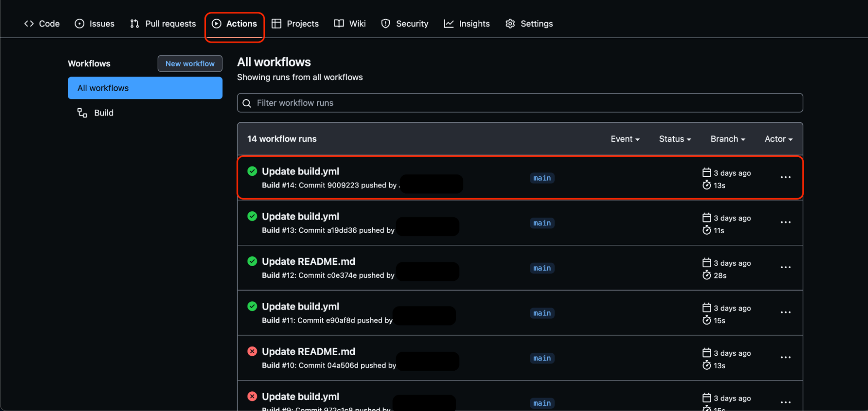Click the search magnifier icon
Image resolution: width=868 pixels, height=411 pixels.
247,103
